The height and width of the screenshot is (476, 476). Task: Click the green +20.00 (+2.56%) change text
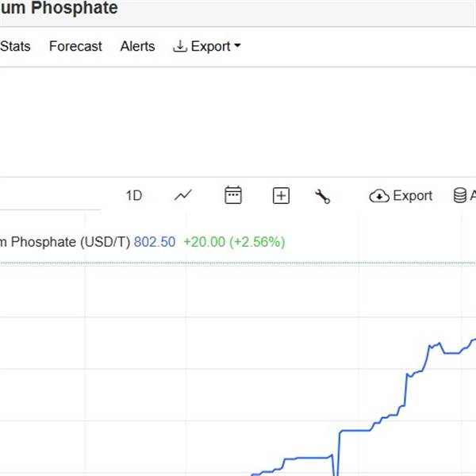234,242
